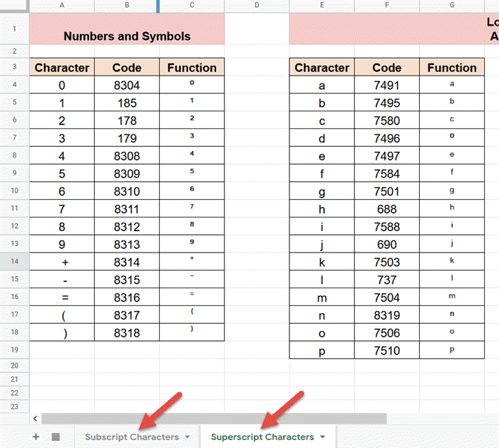Select cell with code 7588
Image resolution: width=499 pixels, height=448 pixels.
click(x=386, y=226)
